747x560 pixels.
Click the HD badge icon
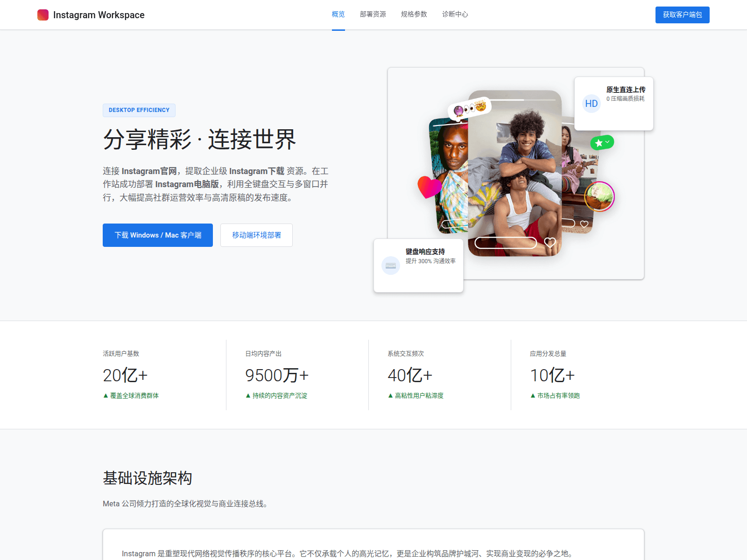pos(592,104)
